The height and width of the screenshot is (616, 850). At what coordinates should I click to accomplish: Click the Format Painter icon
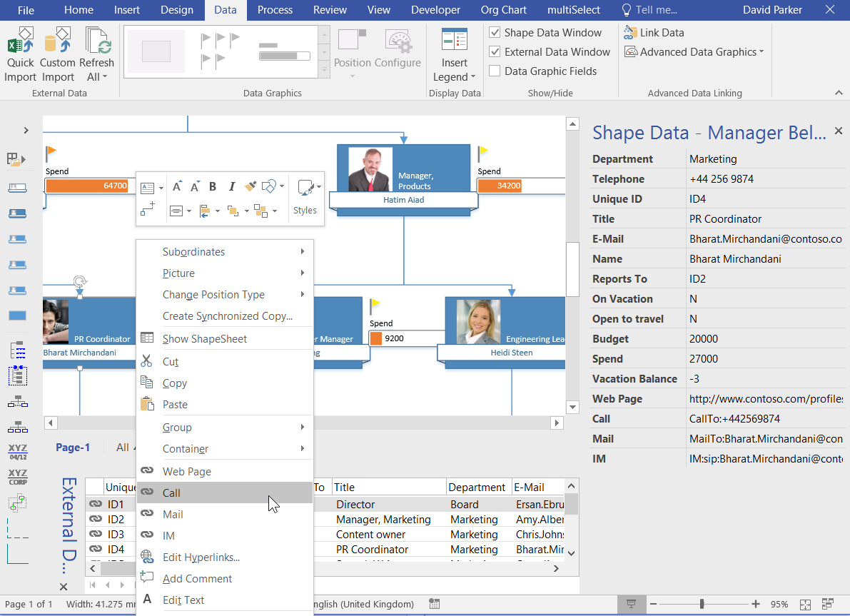(251, 186)
